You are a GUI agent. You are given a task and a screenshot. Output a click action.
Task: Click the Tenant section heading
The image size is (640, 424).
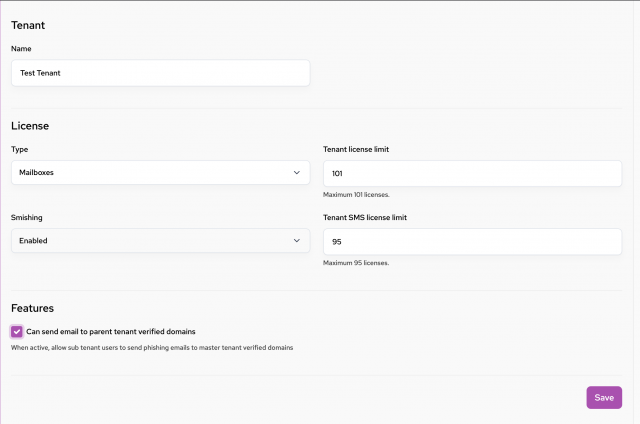(28, 25)
